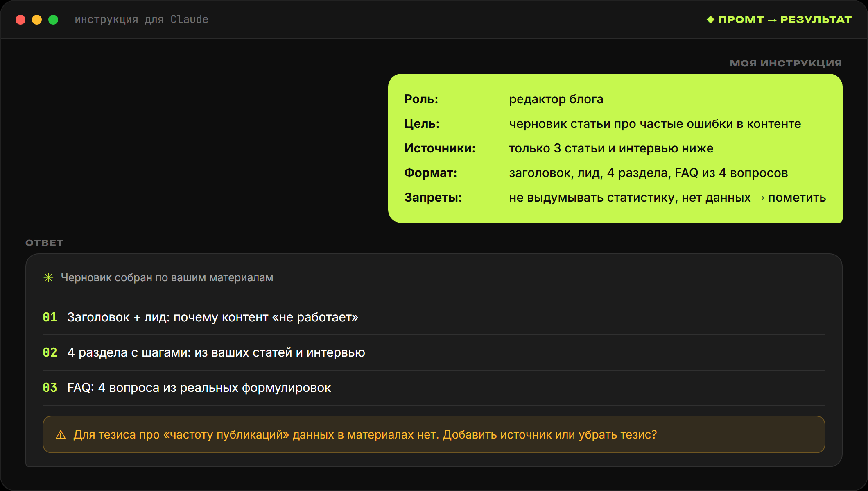
Task: Click the 'Цель:' label
Action: pos(422,124)
